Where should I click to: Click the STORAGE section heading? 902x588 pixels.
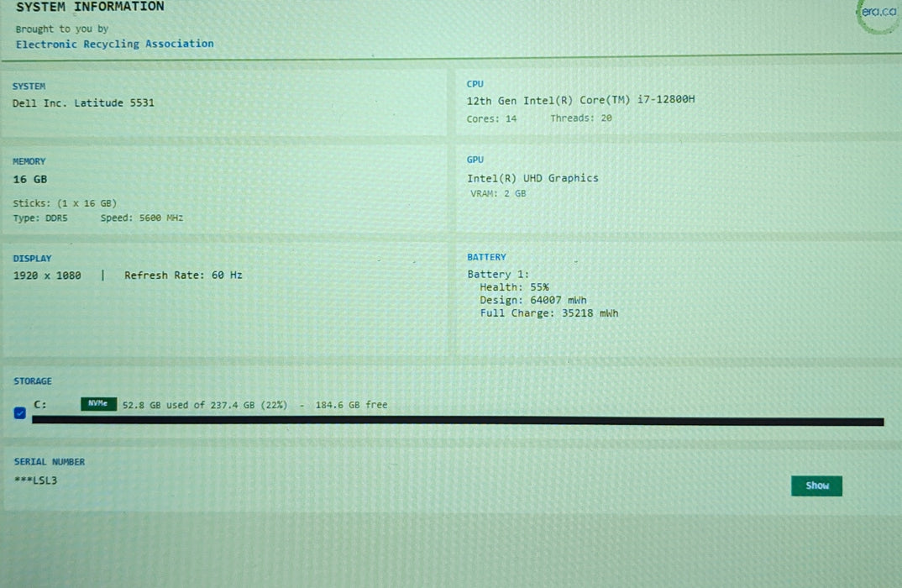click(x=33, y=381)
